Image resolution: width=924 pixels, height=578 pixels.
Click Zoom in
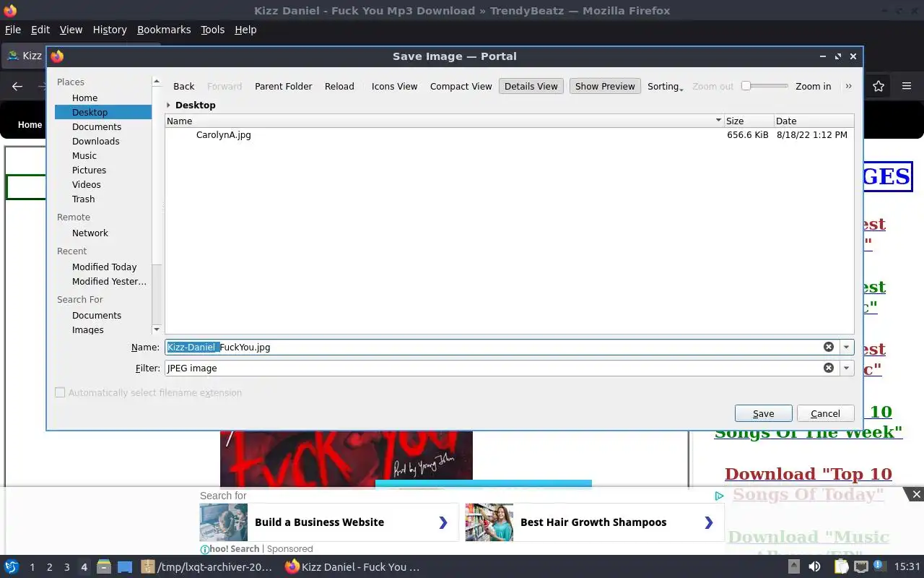814,86
